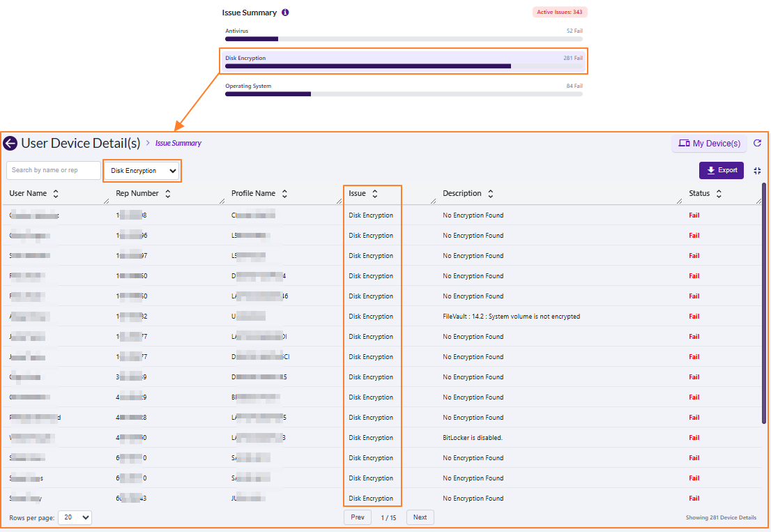This screenshot has height=532, width=771.
Task: Click the Status column sort icon
Action: click(x=720, y=193)
